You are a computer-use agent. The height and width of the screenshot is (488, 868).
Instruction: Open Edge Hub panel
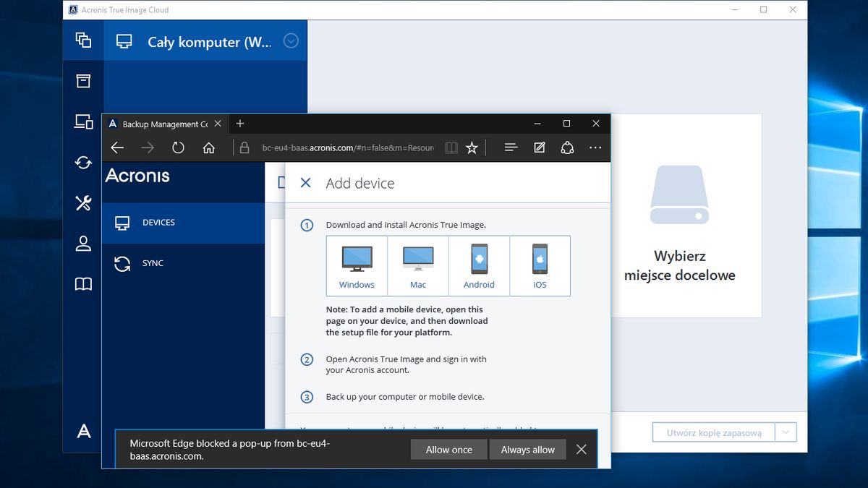[511, 147]
